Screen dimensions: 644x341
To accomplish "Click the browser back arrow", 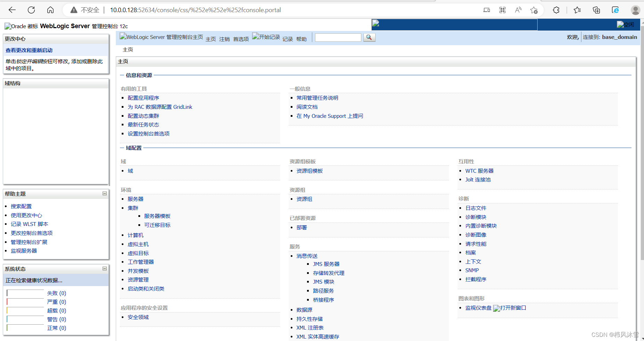I will 12,10.
